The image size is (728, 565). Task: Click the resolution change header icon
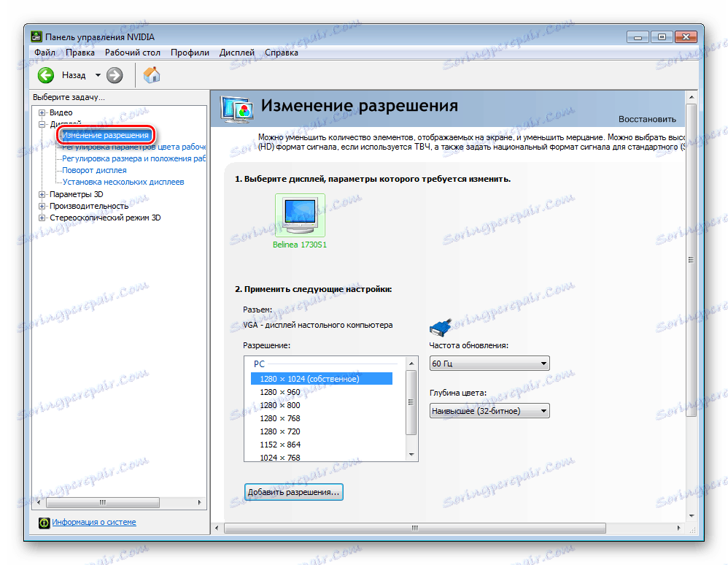click(237, 109)
